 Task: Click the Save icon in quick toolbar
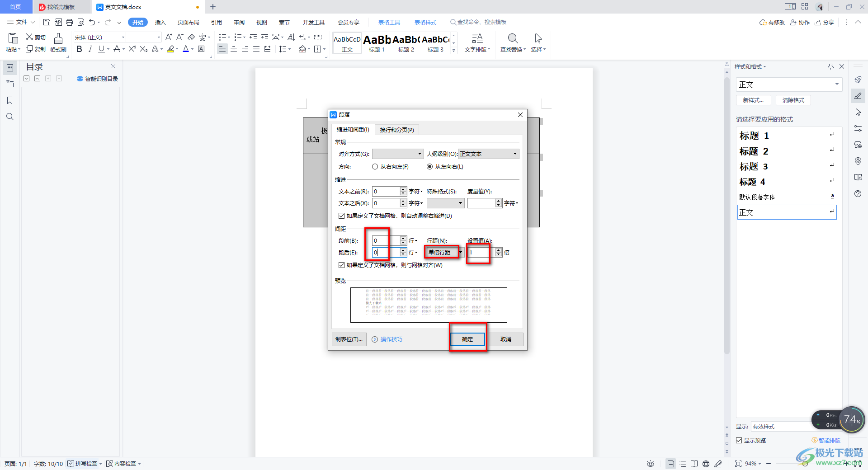pyautogui.click(x=47, y=22)
